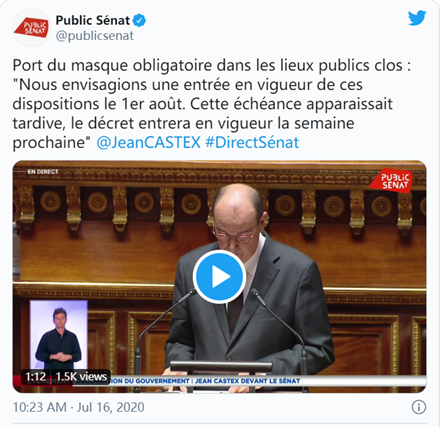Click the EN DIRECT live label
Viewport: 441px width, 427px height.
click(43, 172)
